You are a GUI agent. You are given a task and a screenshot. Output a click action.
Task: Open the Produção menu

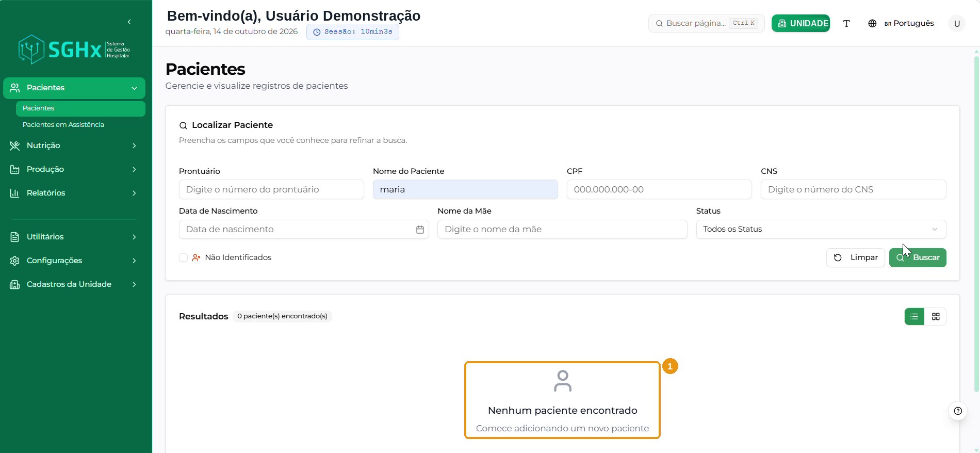[74, 169]
